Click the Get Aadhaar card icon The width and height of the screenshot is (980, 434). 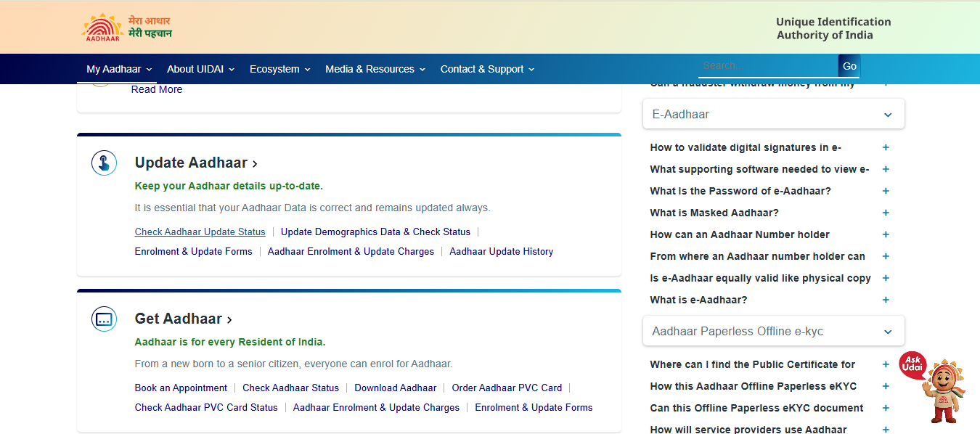pos(105,319)
